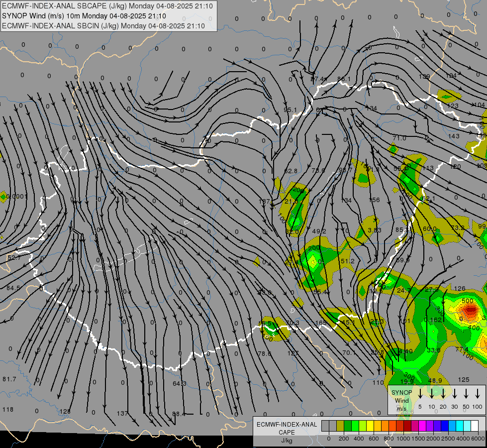The height and width of the screenshot is (448, 487).
Task: Click the 500 contour label near hotspot
Action: [x=468, y=301]
